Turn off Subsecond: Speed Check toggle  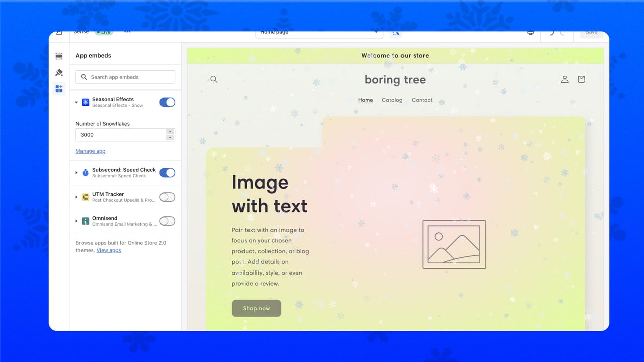(167, 173)
